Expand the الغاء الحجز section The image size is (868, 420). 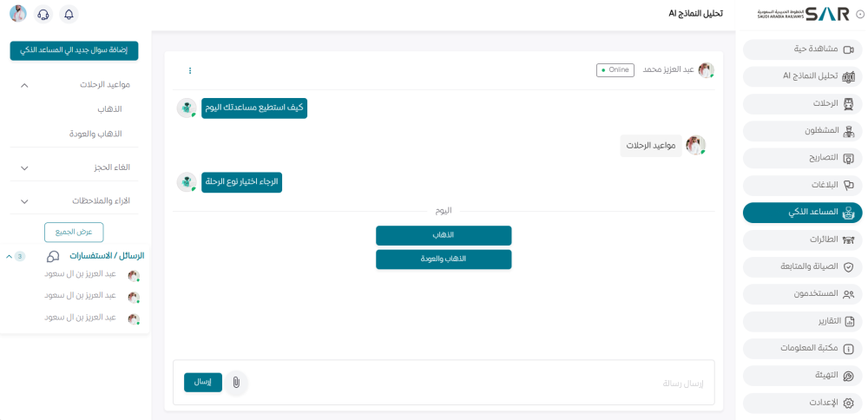point(24,167)
